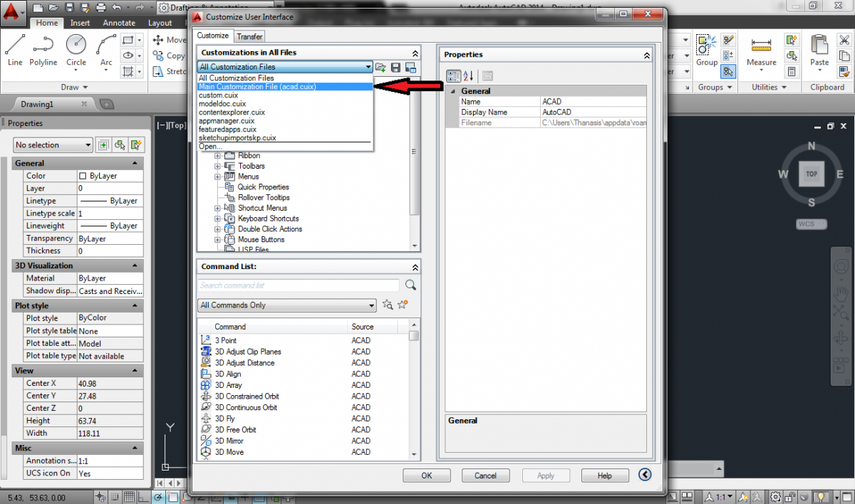
Task: Click Create a new command star icon
Action: pos(403,305)
